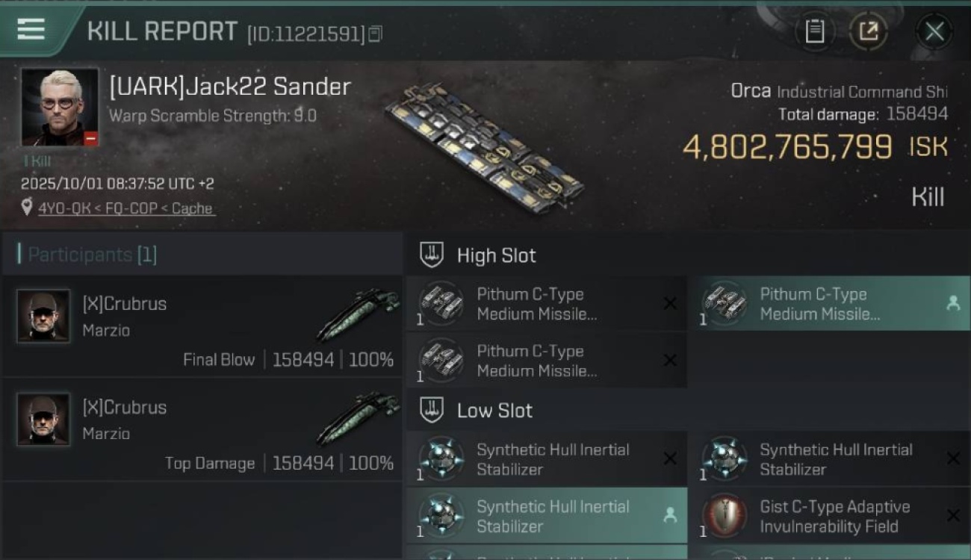Select the Crubrus Top Damage entry
The image size is (971, 560).
tap(202, 429)
